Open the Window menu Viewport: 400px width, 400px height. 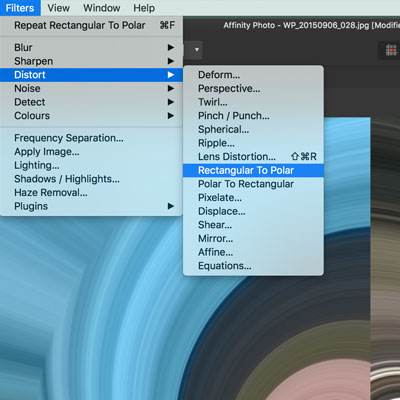click(102, 8)
